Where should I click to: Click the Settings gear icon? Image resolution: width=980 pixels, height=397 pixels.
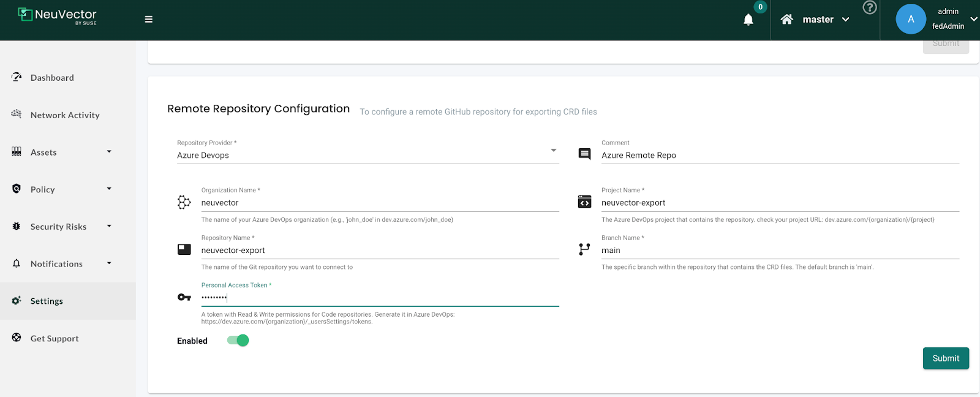[x=17, y=301]
